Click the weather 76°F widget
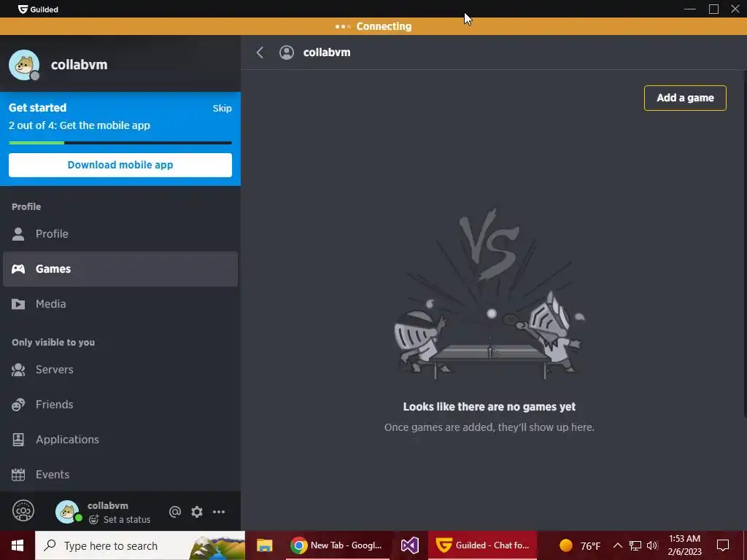 [x=580, y=545]
